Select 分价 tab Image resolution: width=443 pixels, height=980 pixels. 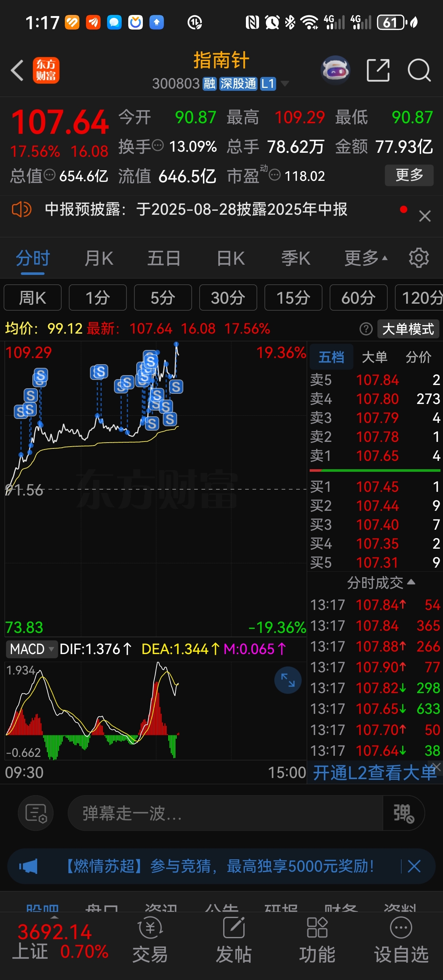click(418, 357)
